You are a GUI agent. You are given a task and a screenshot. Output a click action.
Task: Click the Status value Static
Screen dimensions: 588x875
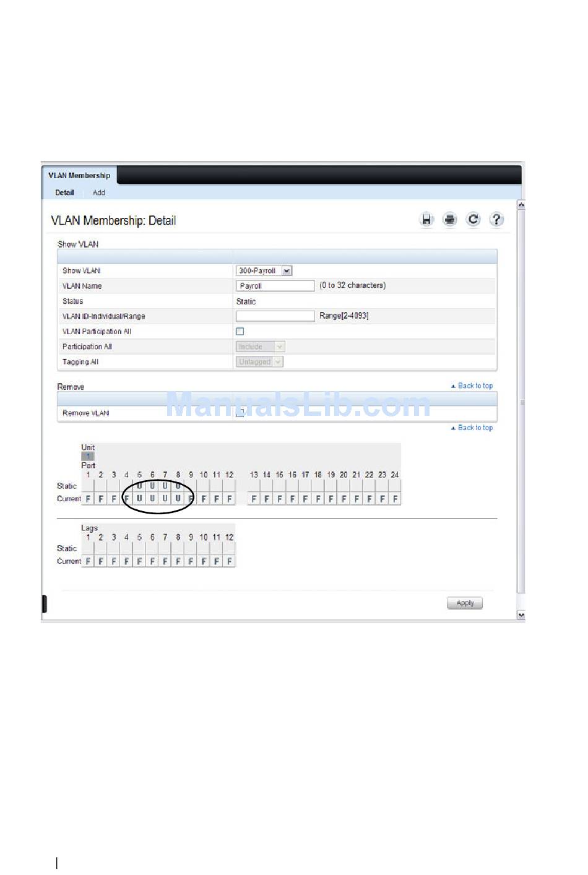coord(246,302)
